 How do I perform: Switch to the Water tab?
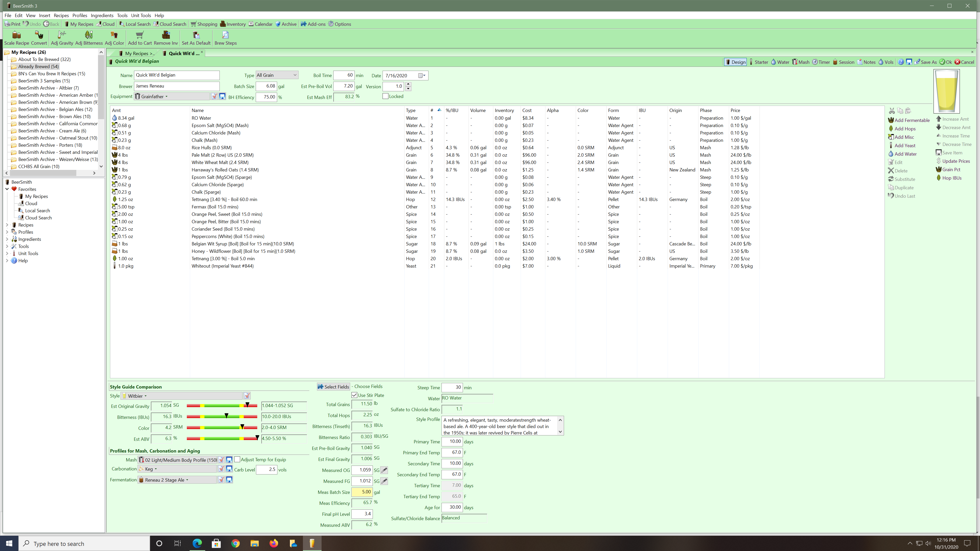[780, 62]
